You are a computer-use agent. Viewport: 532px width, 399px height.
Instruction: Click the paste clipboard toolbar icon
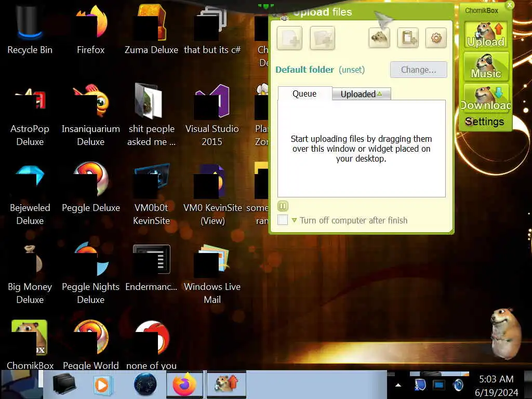tap(408, 37)
